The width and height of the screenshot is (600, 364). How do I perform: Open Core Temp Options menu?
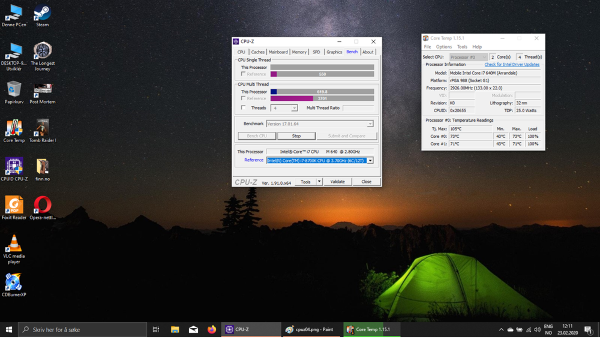[444, 47]
